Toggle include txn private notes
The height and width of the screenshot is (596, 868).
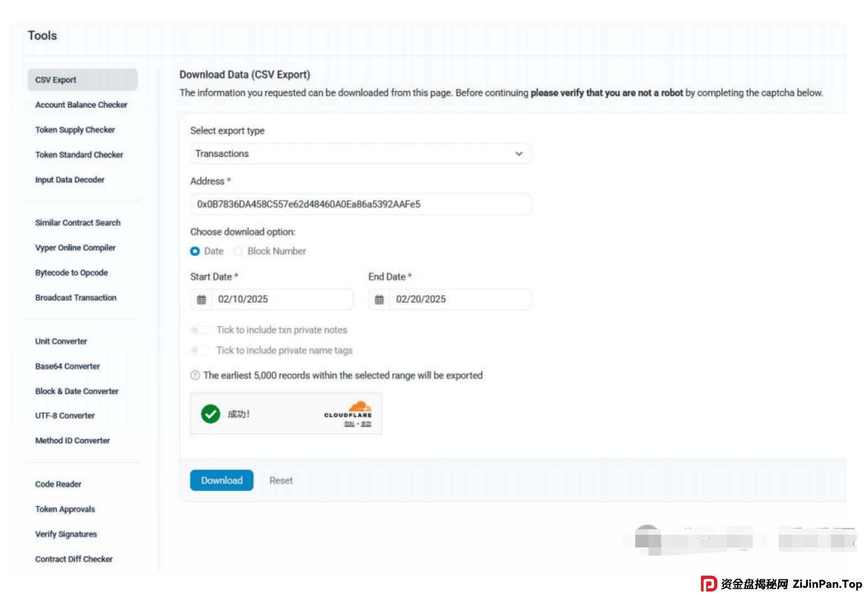coord(199,330)
